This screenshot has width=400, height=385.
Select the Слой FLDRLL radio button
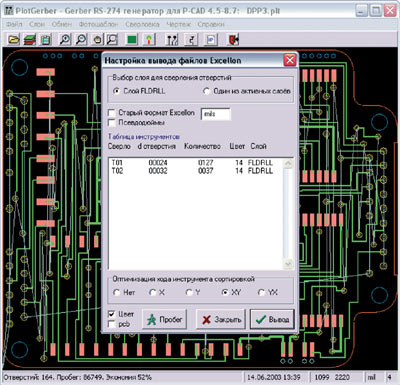click(x=116, y=91)
